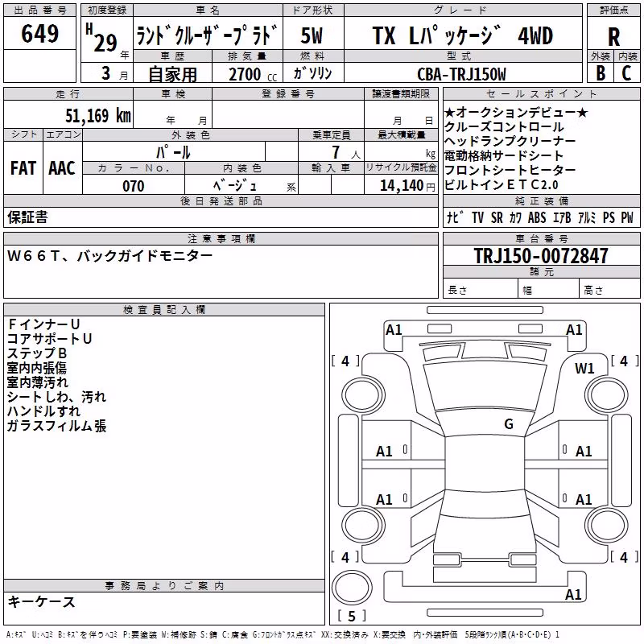Image resolution: width=644 pixels, height=644 pixels.
Task: Click PW equipment code
Action: [627, 217]
